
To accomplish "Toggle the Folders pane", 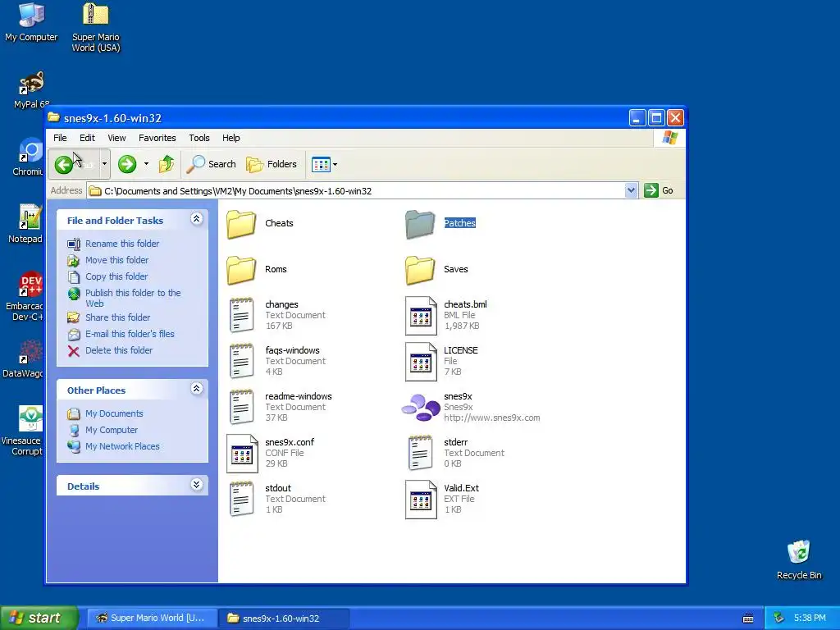I will click(271, 164).
